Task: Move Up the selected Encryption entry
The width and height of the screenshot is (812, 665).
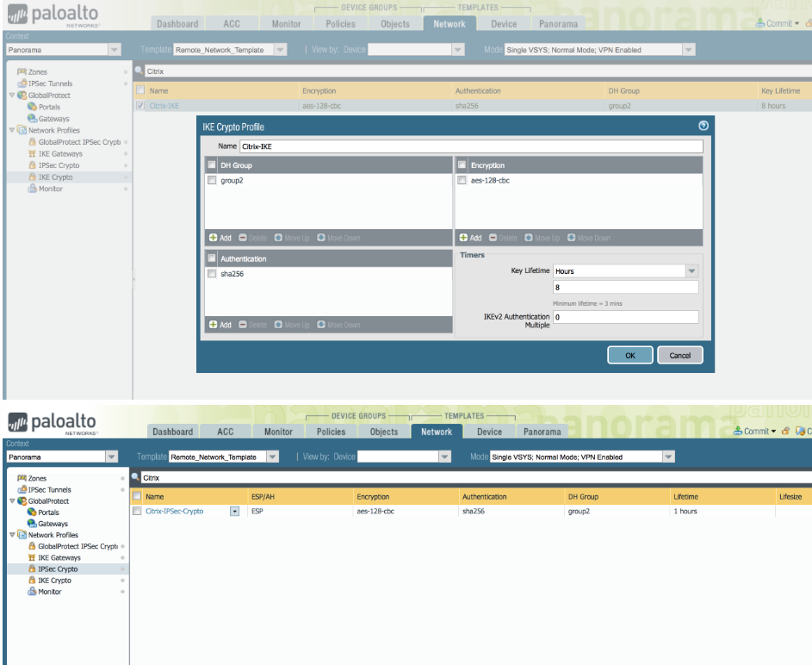Action: [542, 238]
